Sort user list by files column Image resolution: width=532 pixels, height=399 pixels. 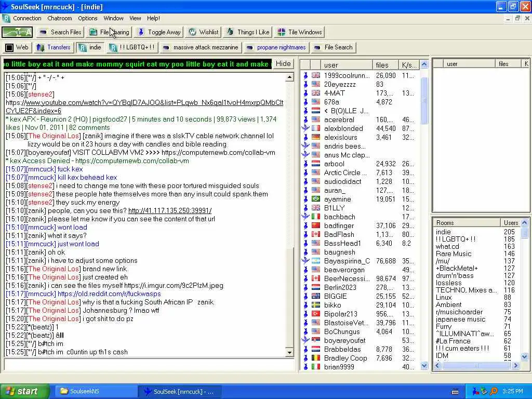385,65
